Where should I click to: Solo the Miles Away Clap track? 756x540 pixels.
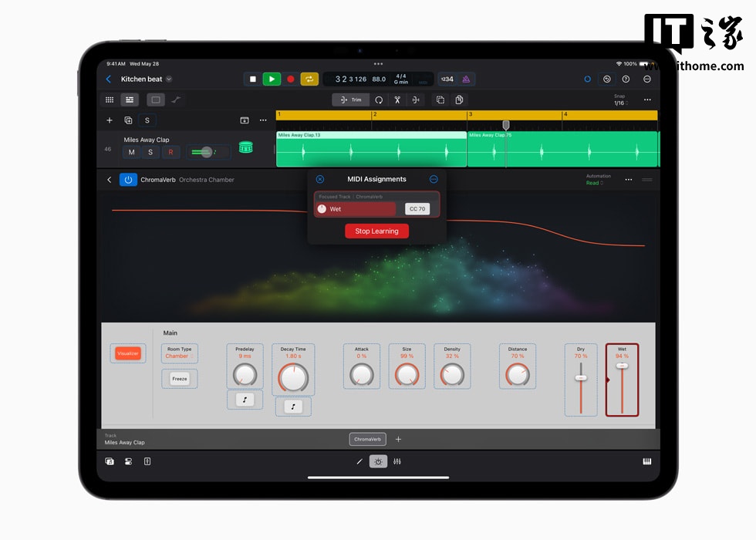150,153
